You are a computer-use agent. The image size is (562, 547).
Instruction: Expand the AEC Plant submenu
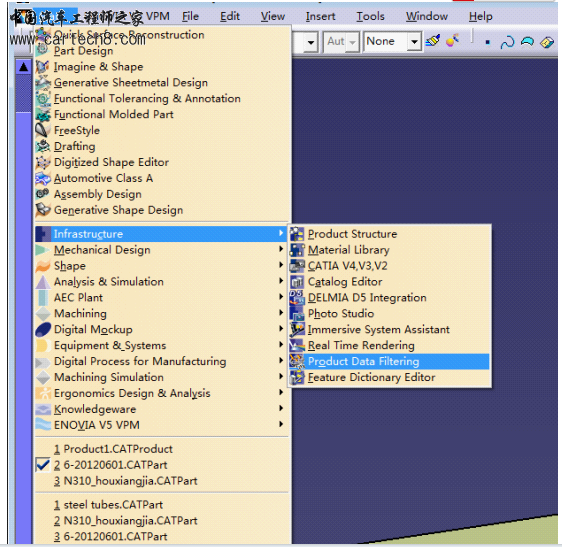pyautogui.click(x=161, y=298)
